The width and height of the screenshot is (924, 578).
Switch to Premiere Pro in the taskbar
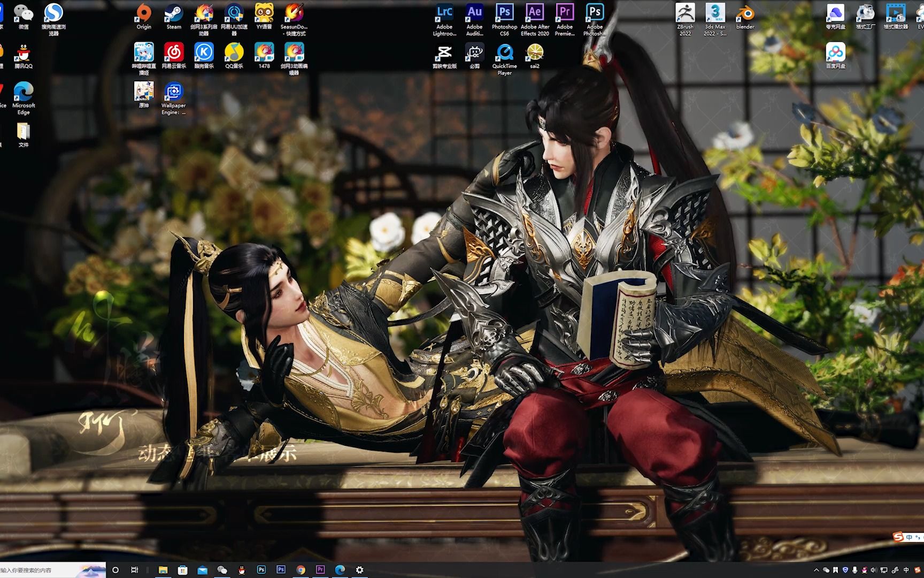[320, 570]
